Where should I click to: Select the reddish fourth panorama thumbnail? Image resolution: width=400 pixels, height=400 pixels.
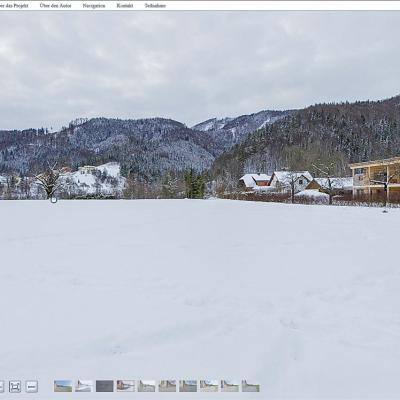click(126, 386)
